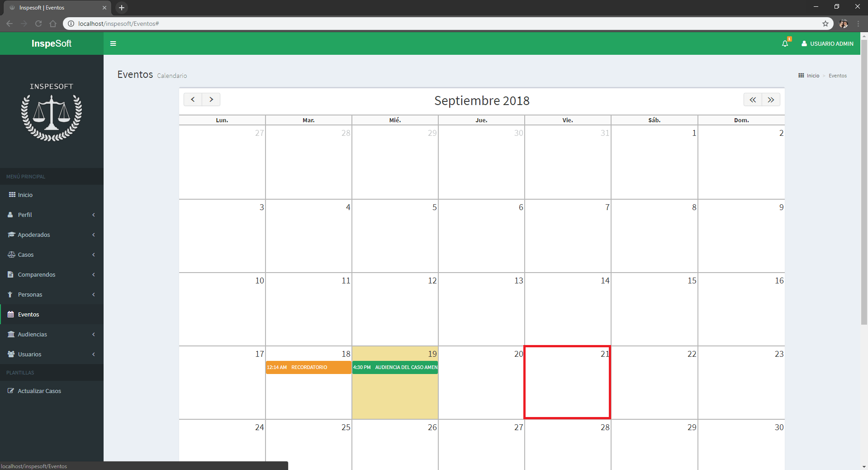
Task: Click the Septiembre 2018 calendar title
Action: (482, 101)
